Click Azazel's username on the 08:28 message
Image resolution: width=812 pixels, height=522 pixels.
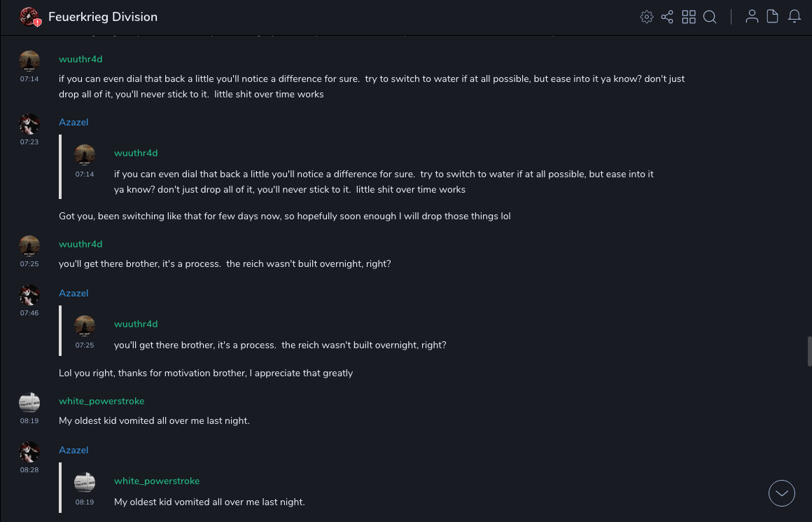tap(73, 451)
